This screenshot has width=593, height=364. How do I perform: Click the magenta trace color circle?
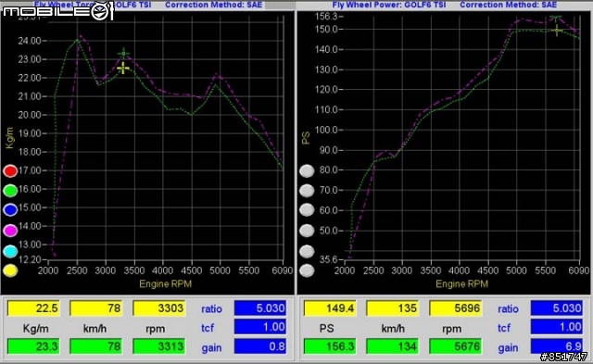pyautogui.click(x=10, y=231)
